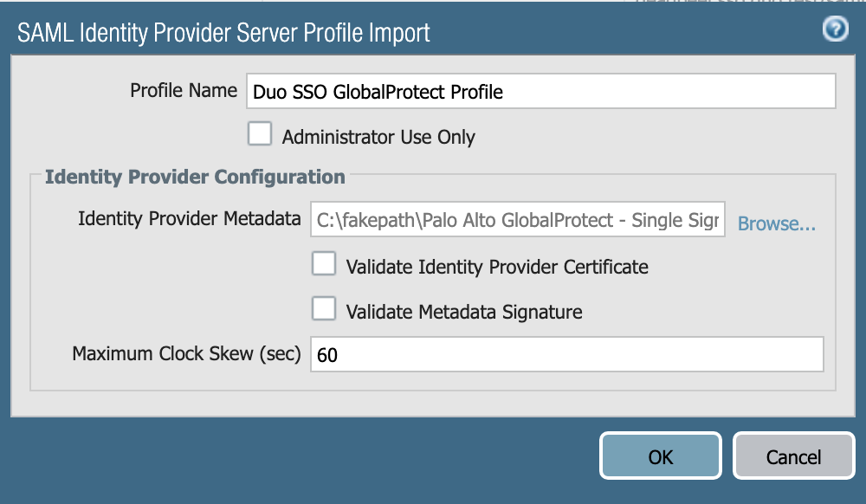This screenshot has height=504, width=866.
Task: Enable the Administrator Use Only checkbox
Action: 259,133
